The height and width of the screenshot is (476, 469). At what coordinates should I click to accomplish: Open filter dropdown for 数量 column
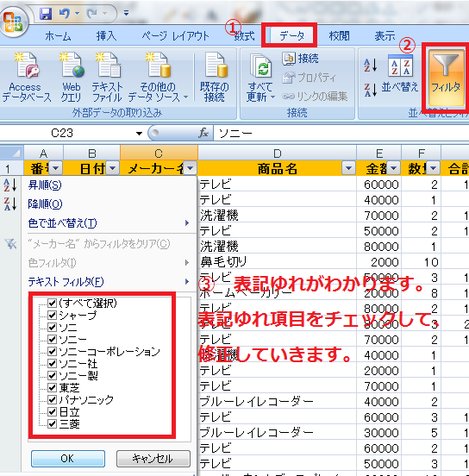(x=433, y=168)
